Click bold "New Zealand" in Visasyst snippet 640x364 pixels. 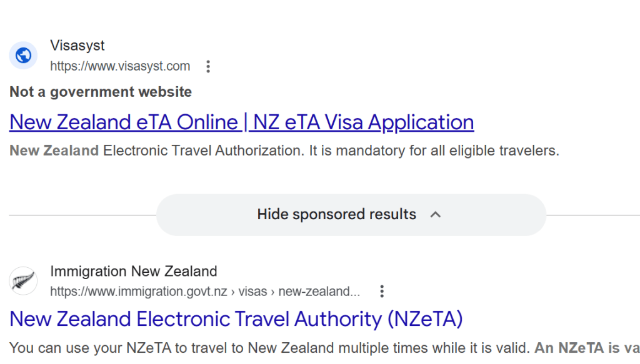(x=54, y=150)
